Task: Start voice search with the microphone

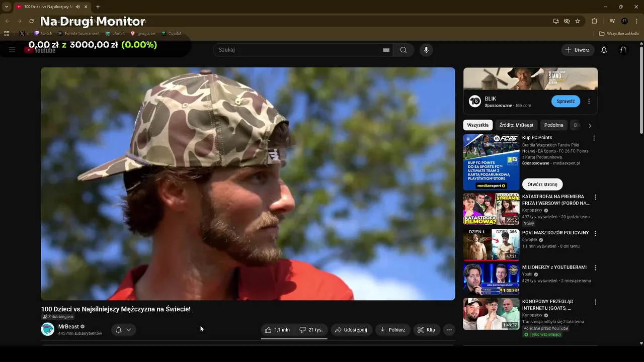Action: pos(426,50)
